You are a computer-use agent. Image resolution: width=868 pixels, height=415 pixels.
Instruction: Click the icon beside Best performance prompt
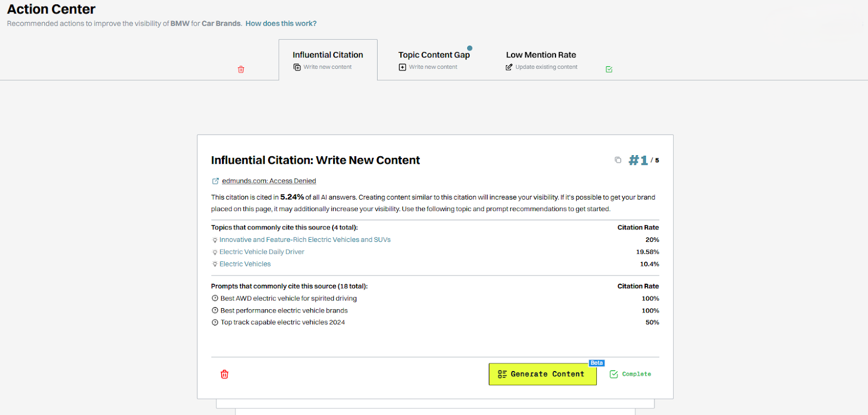pyautogui.click(x=215, y=310)
